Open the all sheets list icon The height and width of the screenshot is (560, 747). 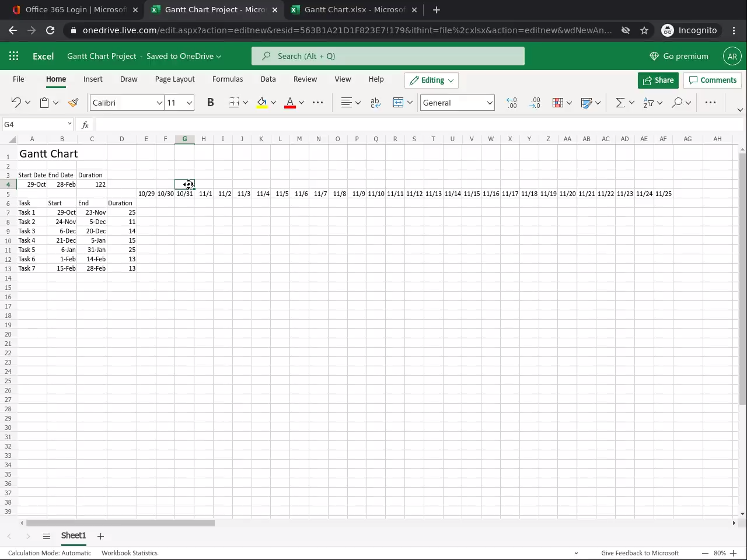tap(47, 536)
